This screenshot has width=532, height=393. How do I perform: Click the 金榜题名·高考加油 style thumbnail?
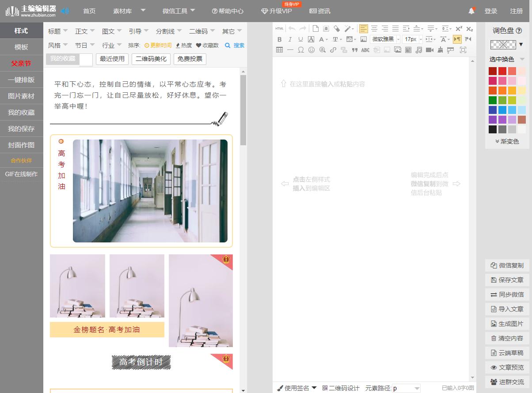point(107,329)
